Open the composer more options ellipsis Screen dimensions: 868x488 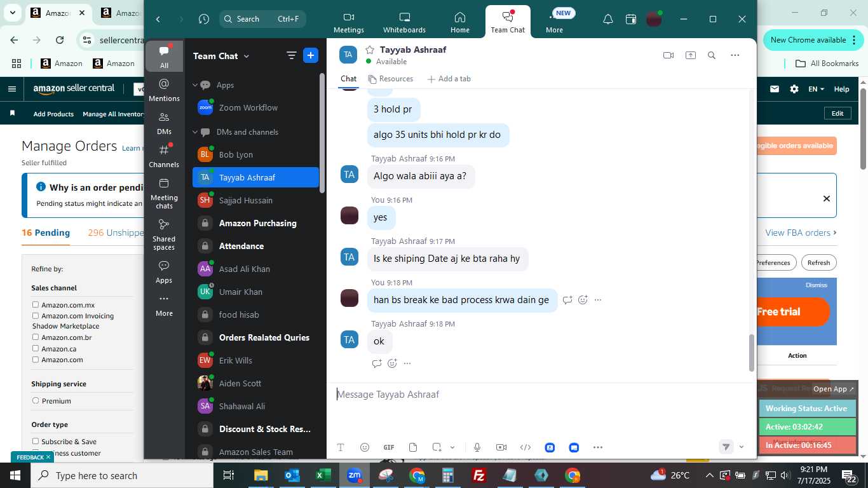click(598, 447)
